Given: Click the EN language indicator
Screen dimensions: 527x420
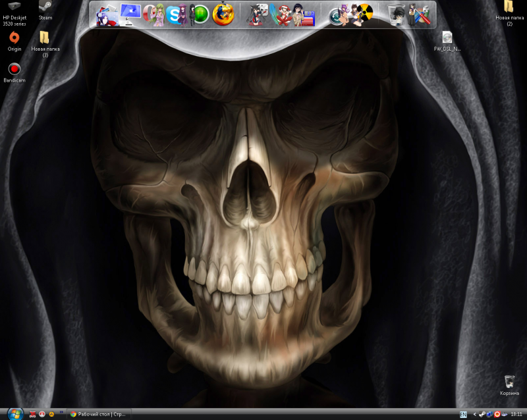Looking at the screenshot, I should tap(463, 415).
